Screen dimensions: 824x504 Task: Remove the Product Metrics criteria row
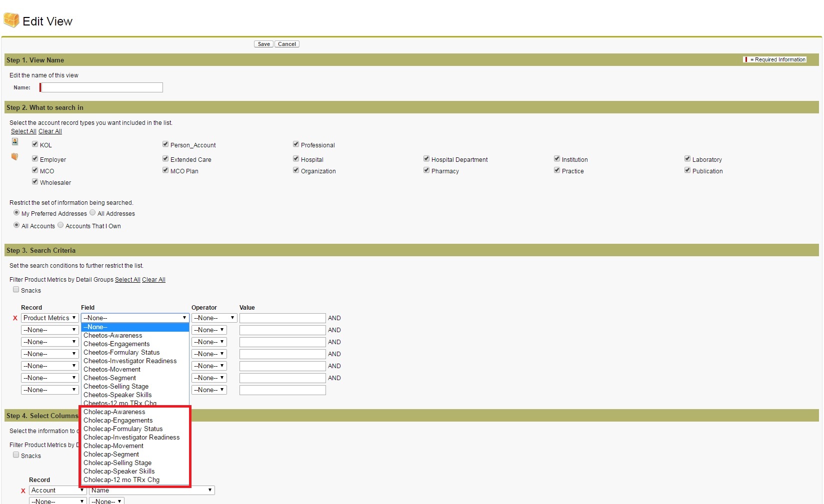[x=15, y=318]
